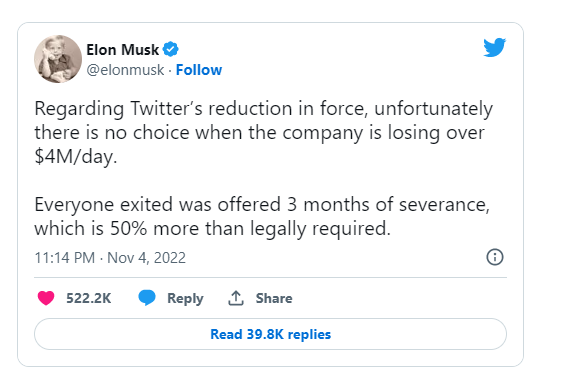The image size is (580, 387).
Task: Open the 11:14 PM timestamp link
Action: pos(65,258)
